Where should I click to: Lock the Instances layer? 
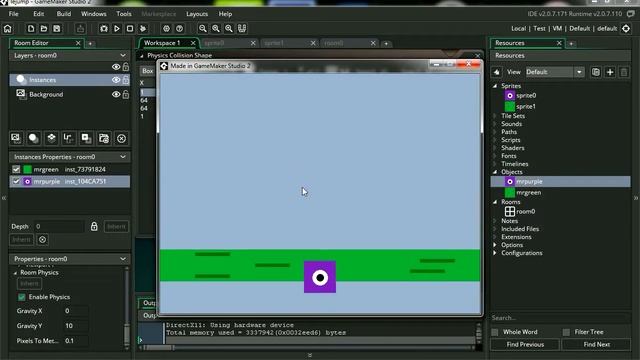126,80
